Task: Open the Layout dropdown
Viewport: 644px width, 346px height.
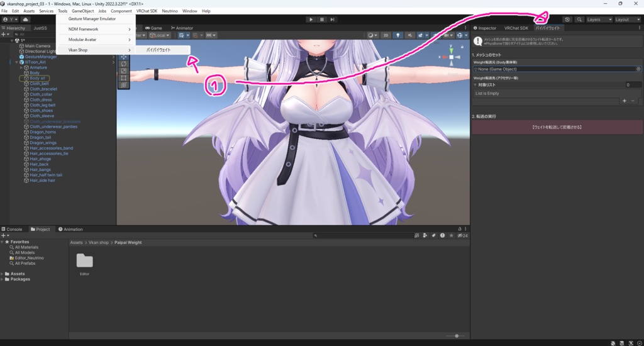Action: [x=627, y=20]
